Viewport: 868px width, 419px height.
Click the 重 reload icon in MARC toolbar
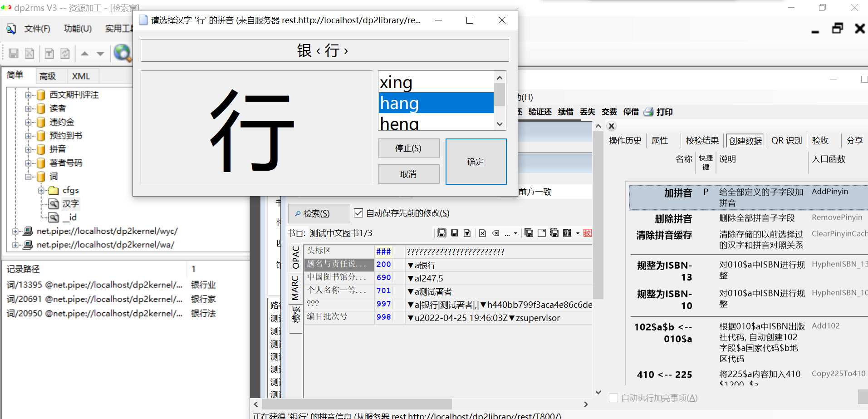[x=568, y=233]
